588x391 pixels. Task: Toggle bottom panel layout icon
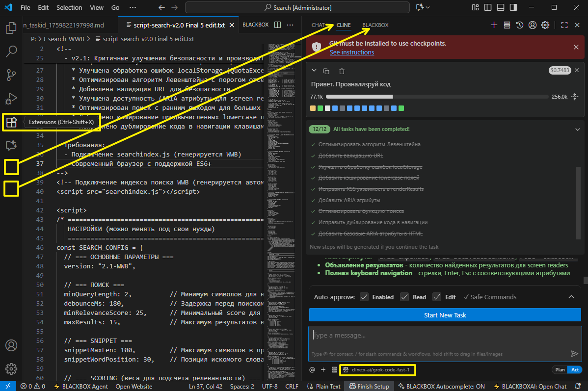[x=501, y=7]
